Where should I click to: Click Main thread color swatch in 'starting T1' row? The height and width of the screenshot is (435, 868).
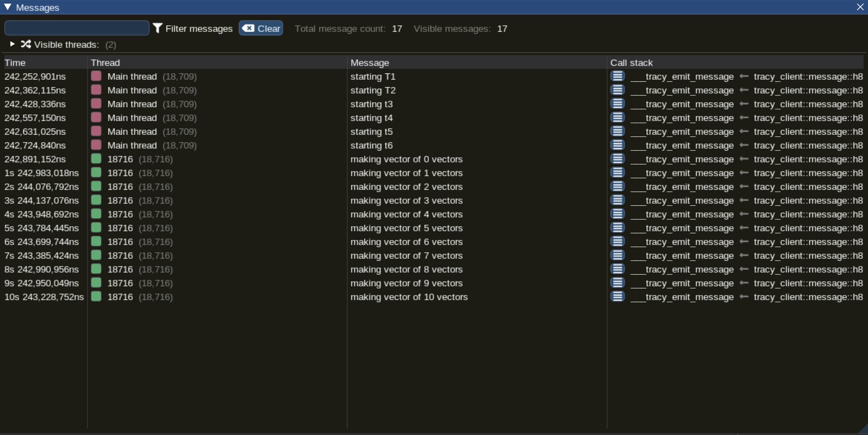(x=96, y=76)
